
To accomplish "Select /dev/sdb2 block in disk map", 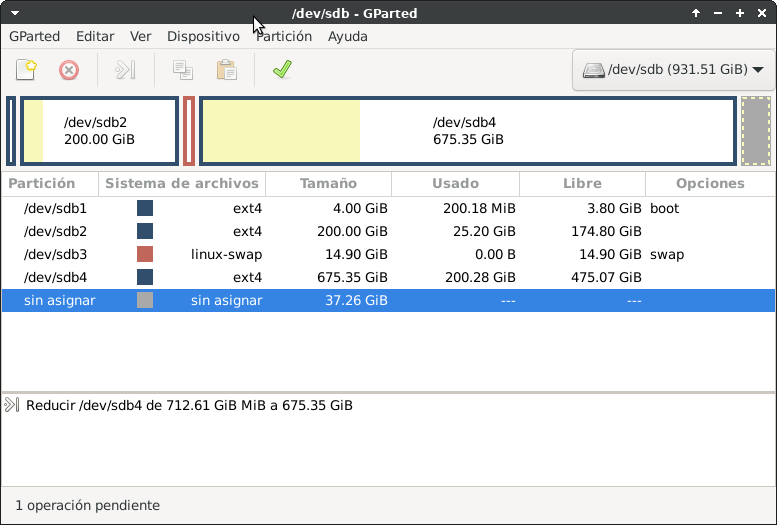I will click(100, 130).
